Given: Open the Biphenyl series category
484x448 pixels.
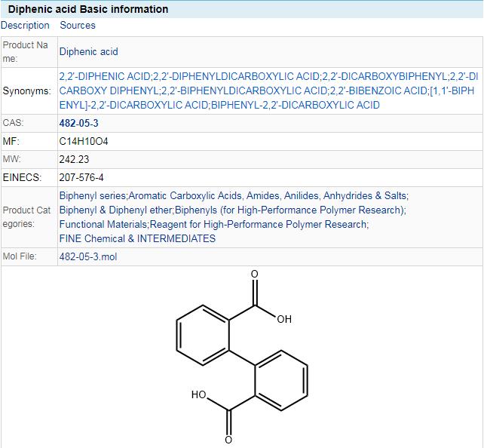Looking at the screenshot, I should (92, 195).
